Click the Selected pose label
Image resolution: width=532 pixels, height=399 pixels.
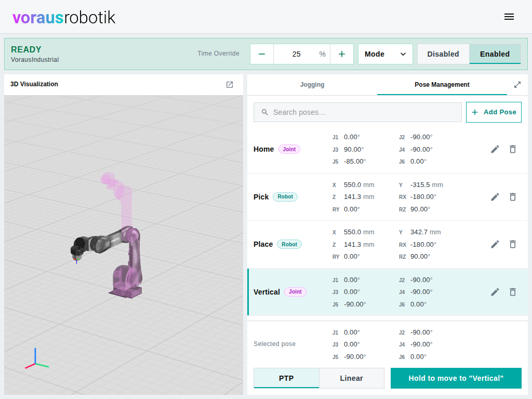tap(274, 344)
